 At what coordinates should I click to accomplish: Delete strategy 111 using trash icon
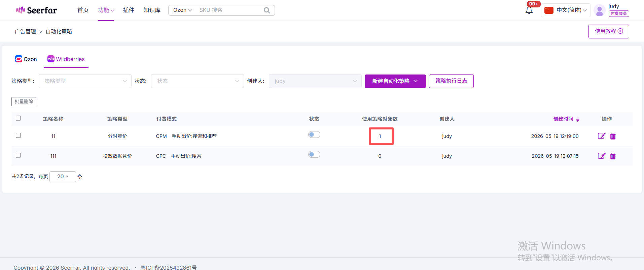click(613, 156)
